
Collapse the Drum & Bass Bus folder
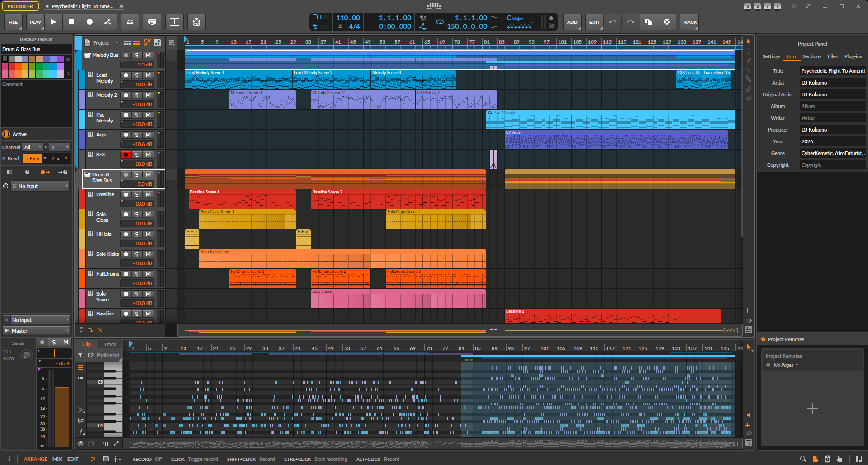tap(88, 174)
